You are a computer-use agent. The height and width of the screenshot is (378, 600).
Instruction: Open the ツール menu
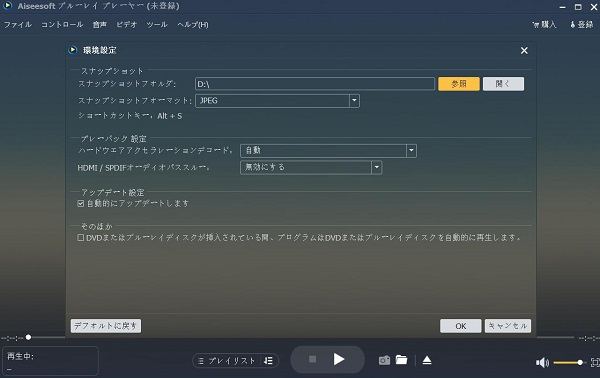coord(157,24)
